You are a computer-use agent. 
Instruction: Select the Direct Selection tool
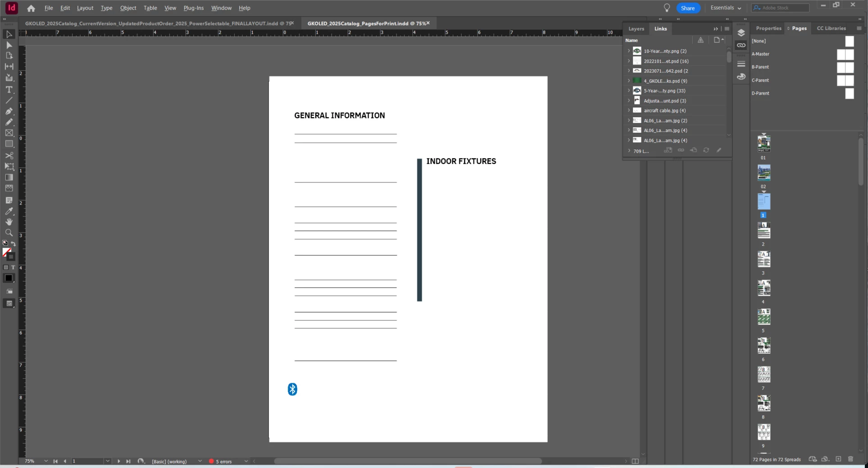point(9,45)
